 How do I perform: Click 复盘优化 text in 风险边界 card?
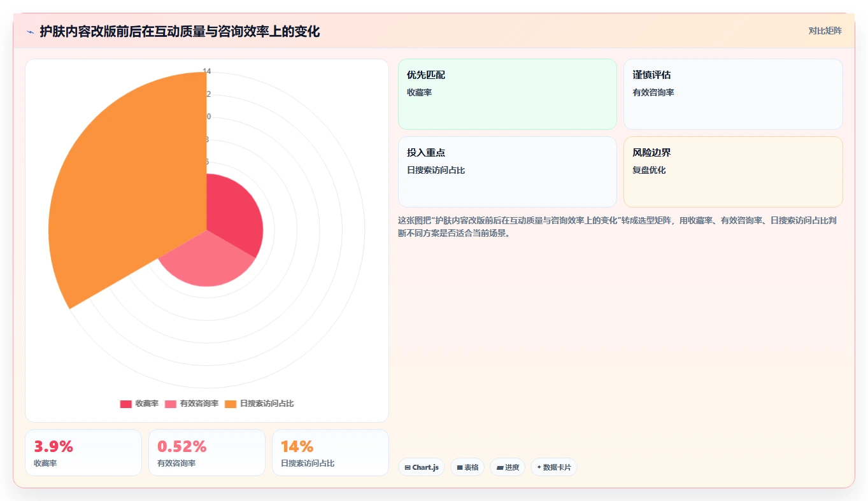649,171
